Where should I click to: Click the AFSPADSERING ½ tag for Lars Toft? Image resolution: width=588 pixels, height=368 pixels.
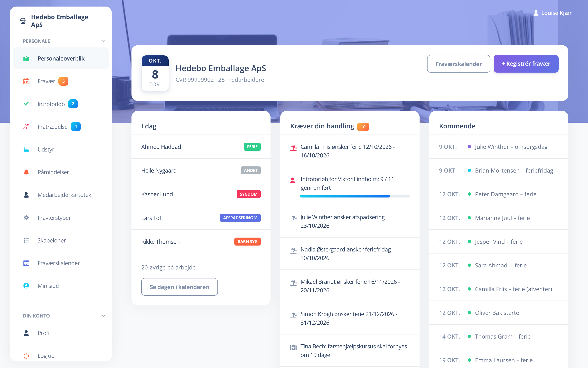click(240, 218)
